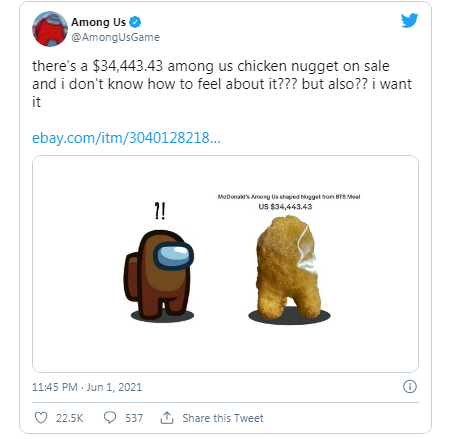Click the McDonald's nugget listing title
Screen dimensions: 452x439
click(x=289, y=197)
